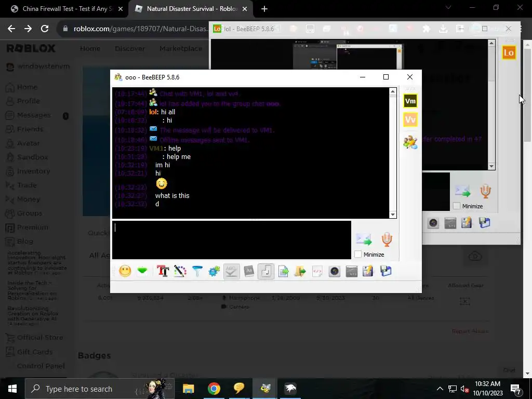Click the notepad-with-pencil icon in lol window
This screenshot has width=532, height=399.
pos(467,223)
